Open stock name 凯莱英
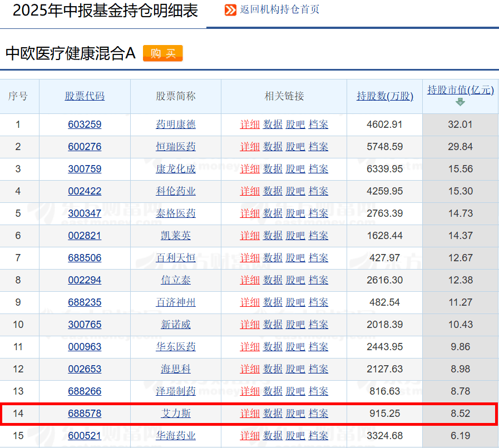Image resolution: width=499 pixels, height=448 pixels. pos(176,236)
